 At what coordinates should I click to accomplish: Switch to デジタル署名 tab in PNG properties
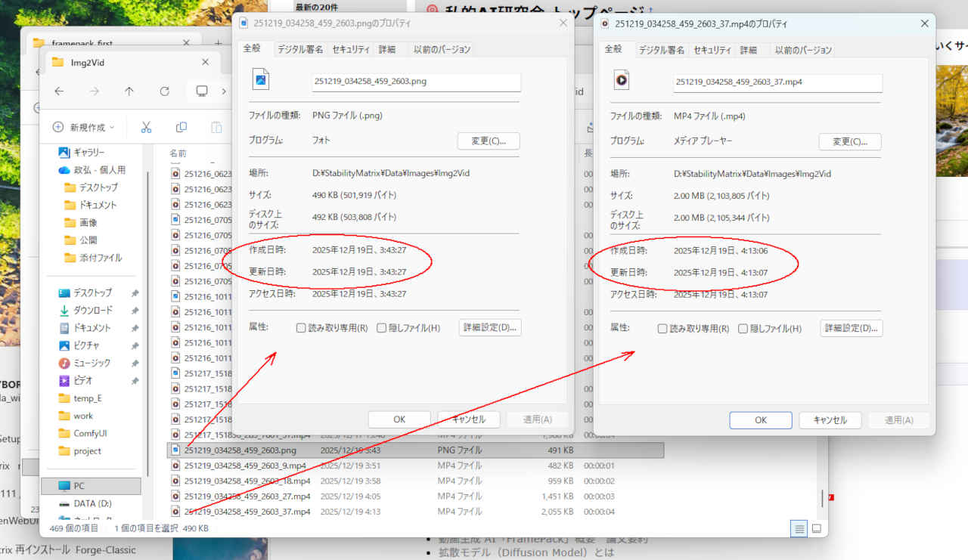pos(300,49)
